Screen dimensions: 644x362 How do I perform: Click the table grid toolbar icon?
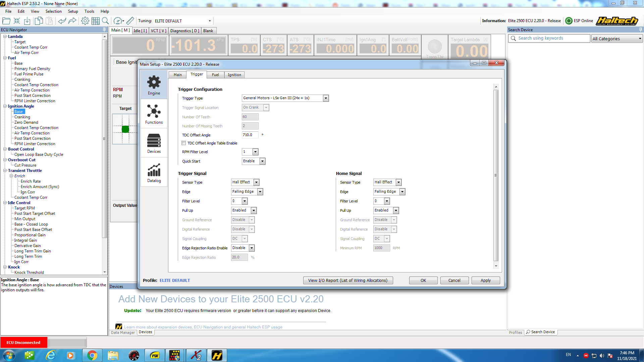[x=96, y=21]
